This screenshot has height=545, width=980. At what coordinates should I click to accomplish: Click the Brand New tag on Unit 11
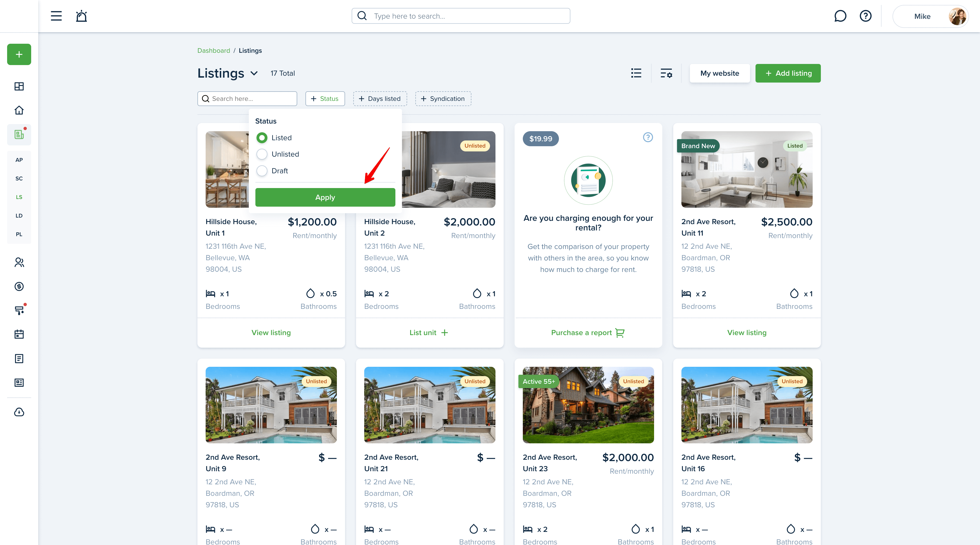[698, 146]
